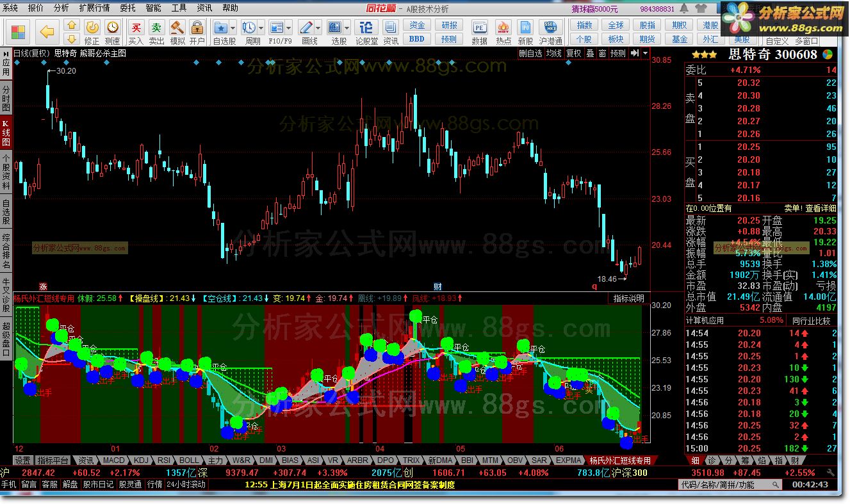Open the 数据 PE data icon
This screenshot has width=850, height=504.
point(480,28)
